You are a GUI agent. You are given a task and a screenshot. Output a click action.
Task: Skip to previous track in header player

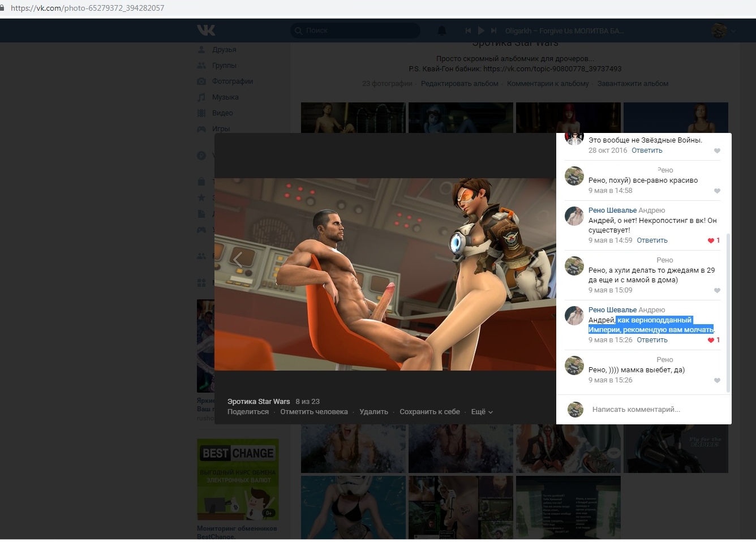coord(468,31)
